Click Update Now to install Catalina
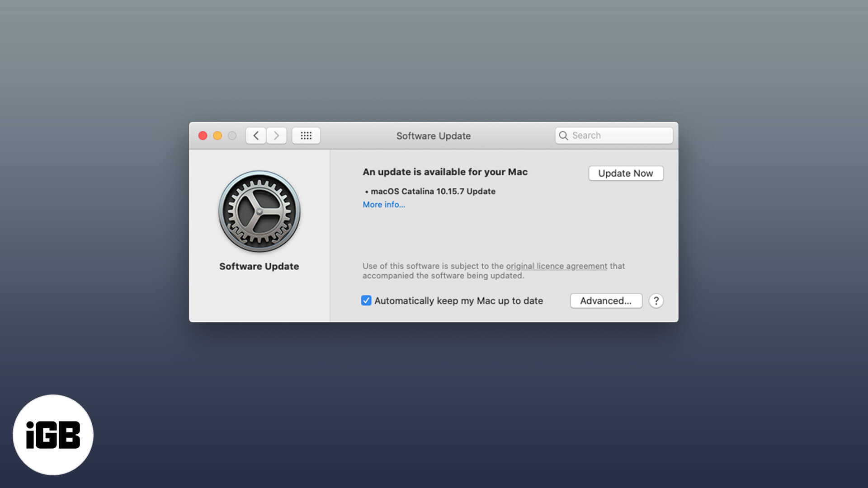Screen dimensions: 868x488 626,173
